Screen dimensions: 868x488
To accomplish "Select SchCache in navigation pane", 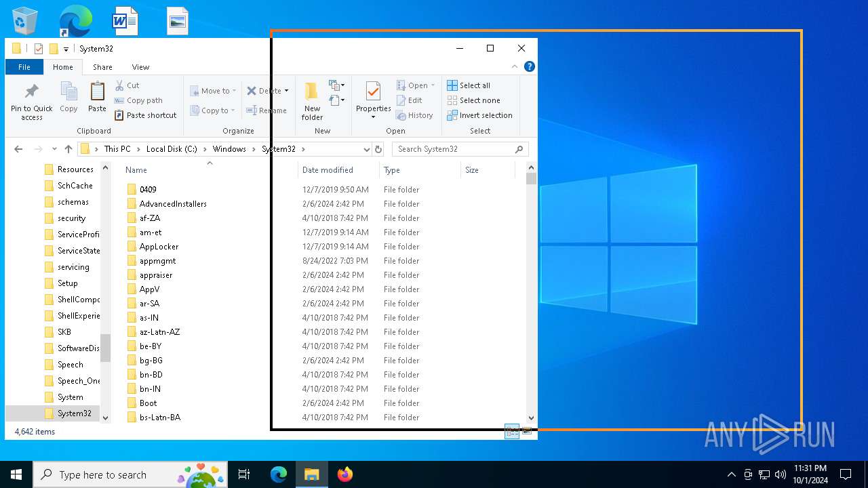I will pos(75,186).
